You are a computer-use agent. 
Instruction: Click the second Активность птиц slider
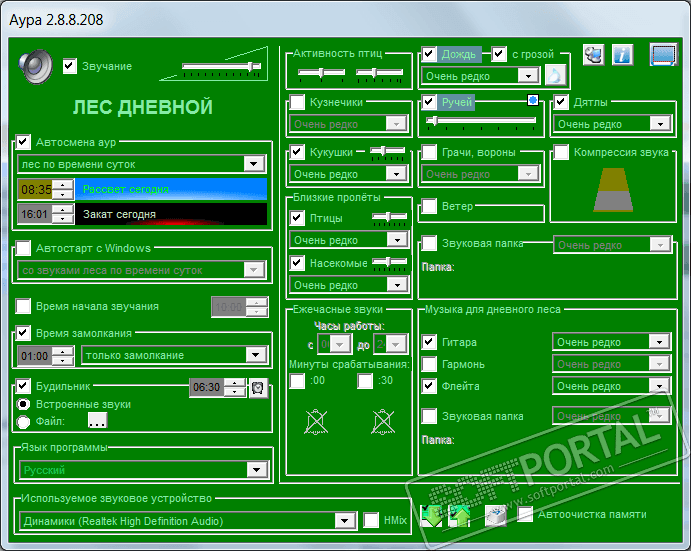point(379,73)
